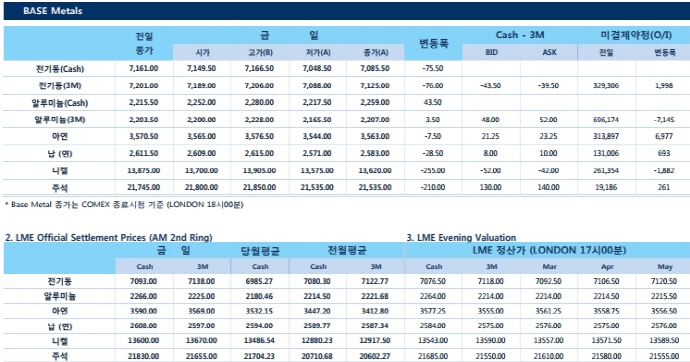Select the Cash - 3M header
Screen dimensions: 690x362
pos(520,35)
